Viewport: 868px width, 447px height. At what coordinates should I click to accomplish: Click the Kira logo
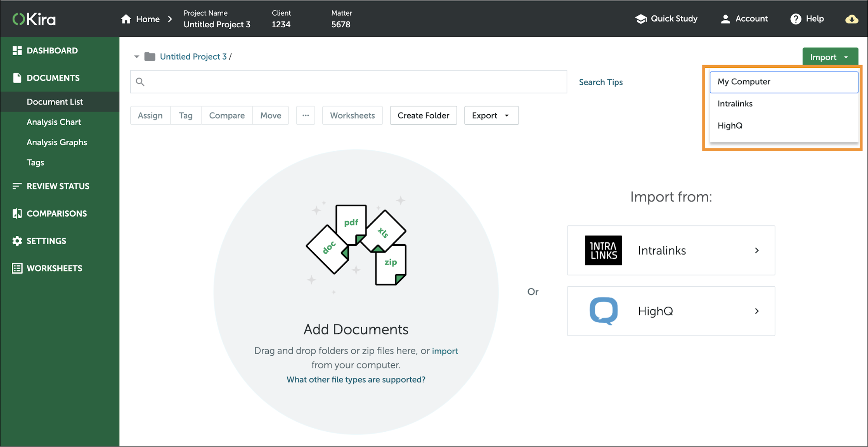(34, 19)
